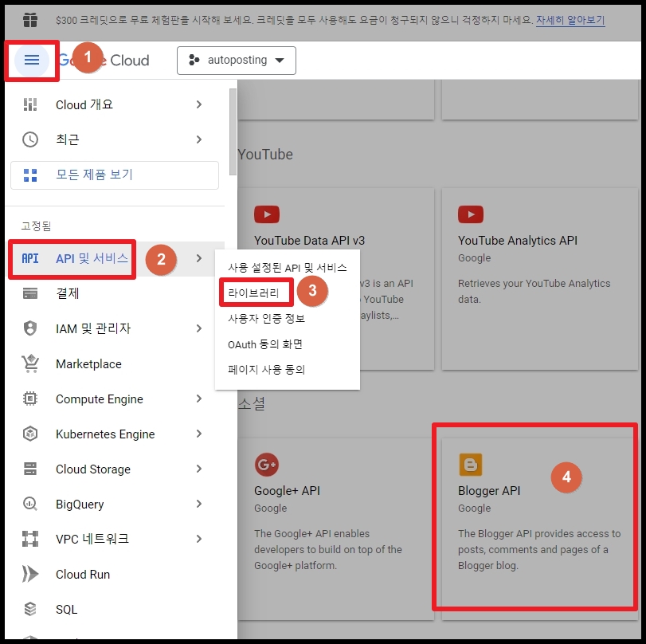
Task: Select 라이브러리 in the API submenu
Action: pyautogui.click(x=254, y=293)
